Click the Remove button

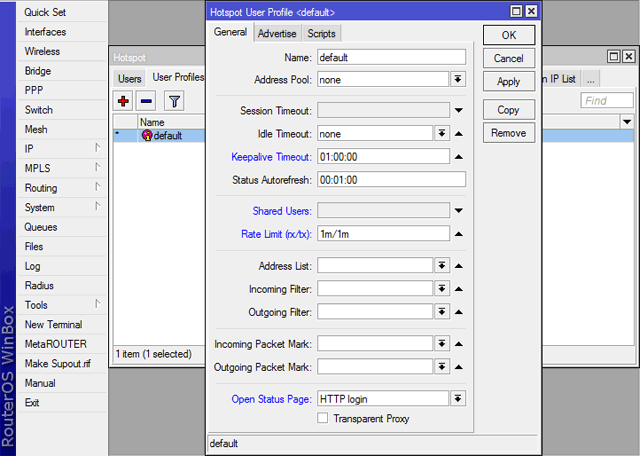[509, 133]
